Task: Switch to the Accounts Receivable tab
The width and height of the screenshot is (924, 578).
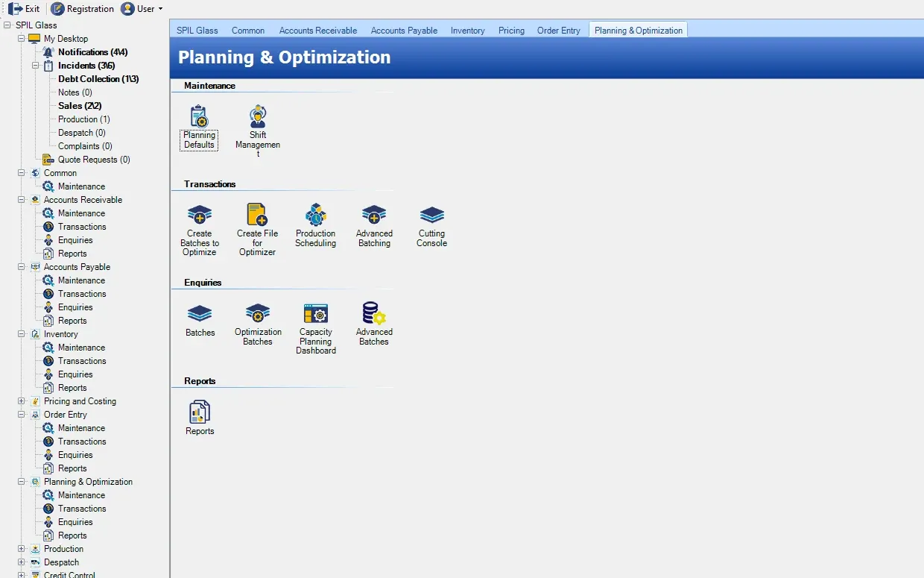Action: 318,31
